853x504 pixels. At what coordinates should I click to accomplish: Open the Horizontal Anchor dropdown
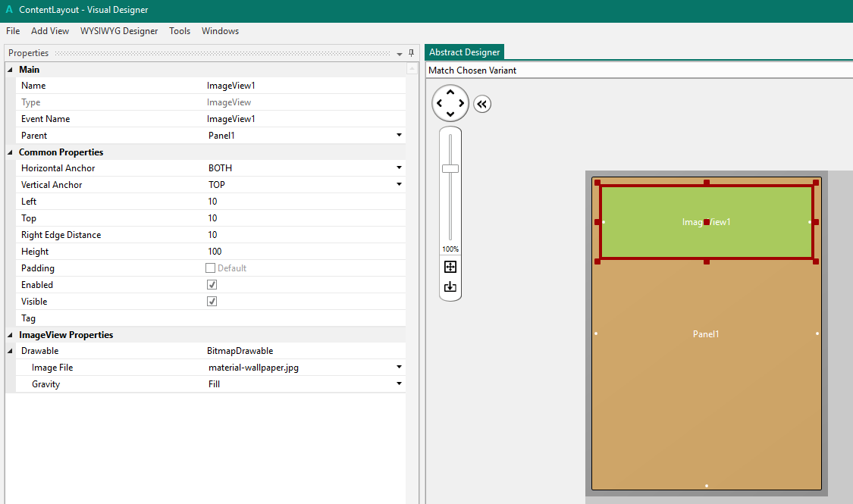399,168
